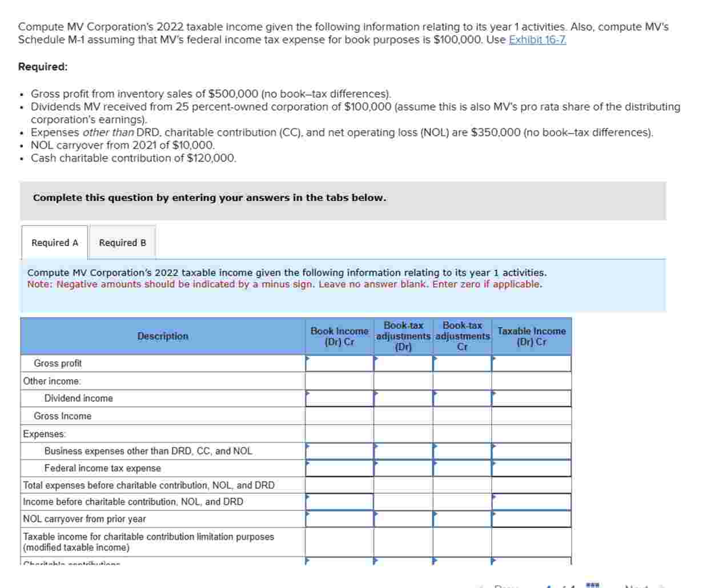Click the Dividend income Book-tax Cr cell
Image resolution: width=711 pixels, height=588 pixels.
pyautogui.click(x=461, y=398)
